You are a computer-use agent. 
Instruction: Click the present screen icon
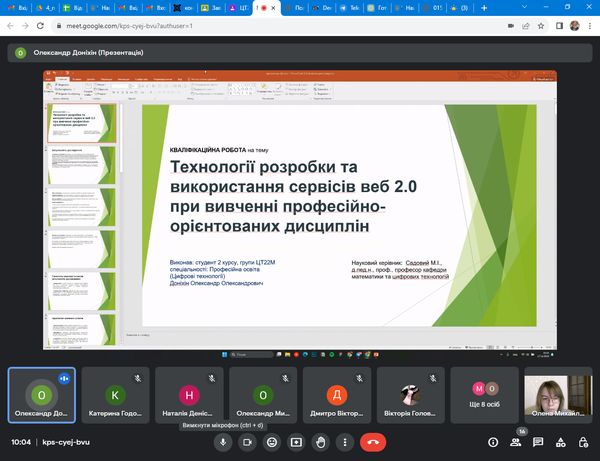296,441
